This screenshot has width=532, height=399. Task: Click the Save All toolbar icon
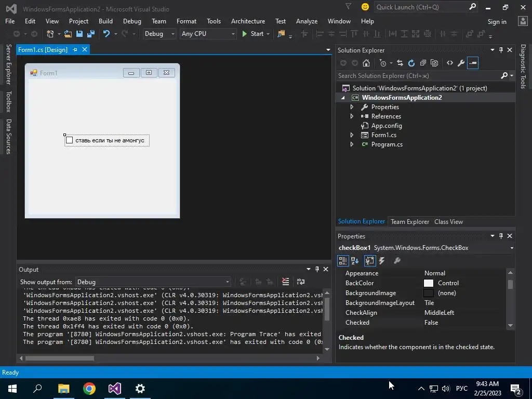[x=90, y=34]
